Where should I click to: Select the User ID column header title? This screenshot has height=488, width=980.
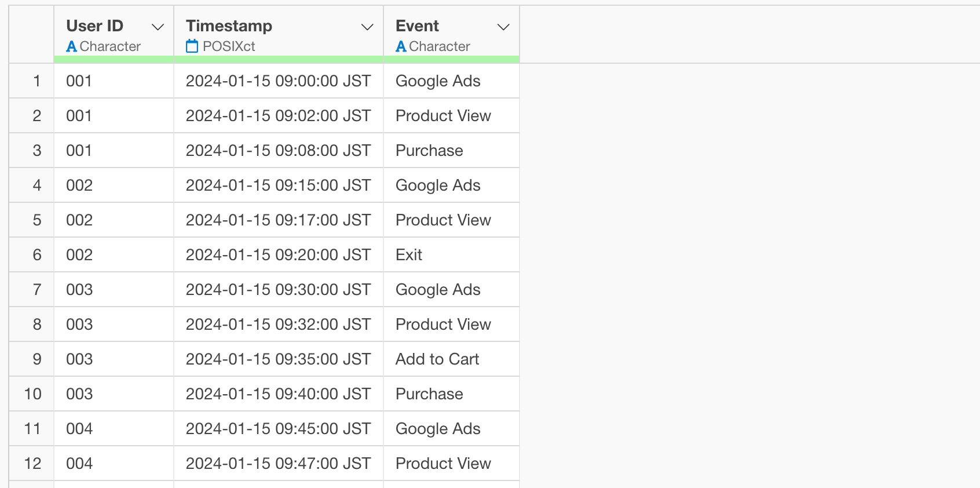(x=95, y=26)
